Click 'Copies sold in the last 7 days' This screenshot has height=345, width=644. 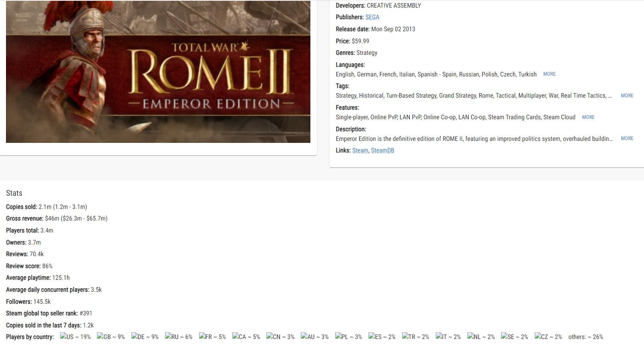[x=50, y=325]
